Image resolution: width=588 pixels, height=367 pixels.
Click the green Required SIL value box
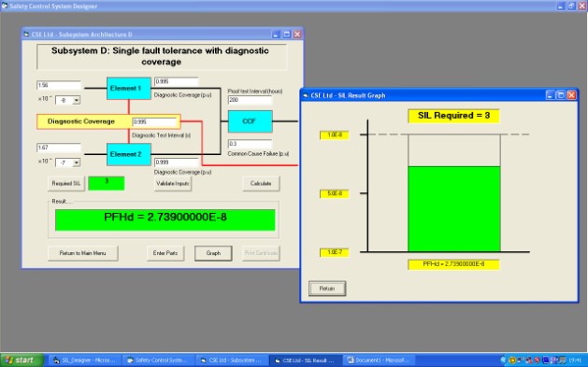107,183
